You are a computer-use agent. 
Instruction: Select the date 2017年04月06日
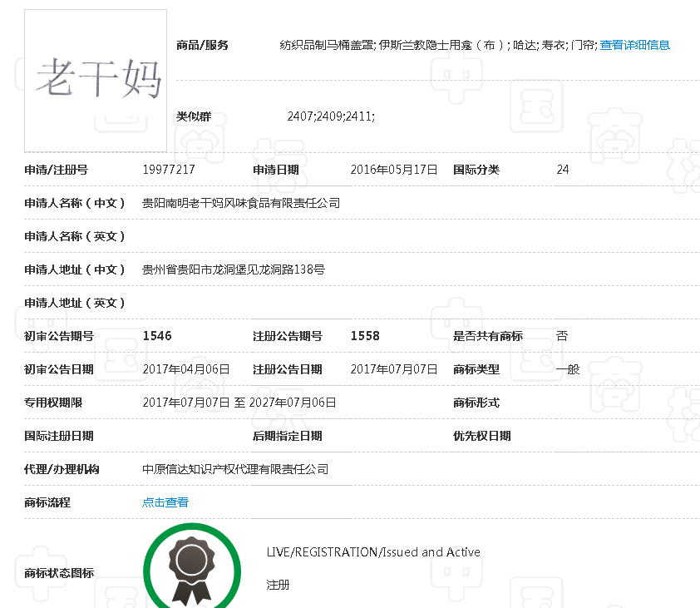coord(186,369)
